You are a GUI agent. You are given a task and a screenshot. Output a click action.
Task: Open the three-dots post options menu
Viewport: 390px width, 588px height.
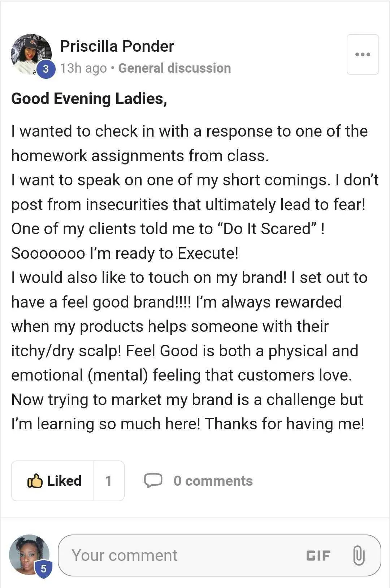click(x=363, y=55)
